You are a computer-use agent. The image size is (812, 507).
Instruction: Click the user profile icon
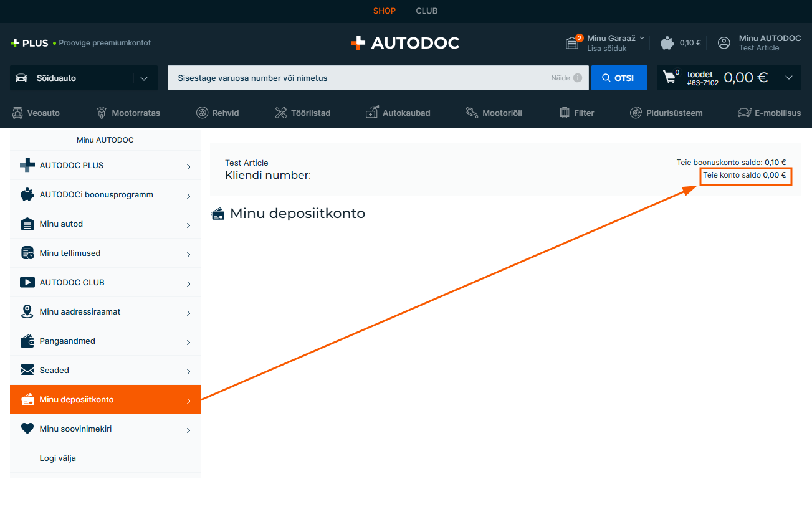724,43
